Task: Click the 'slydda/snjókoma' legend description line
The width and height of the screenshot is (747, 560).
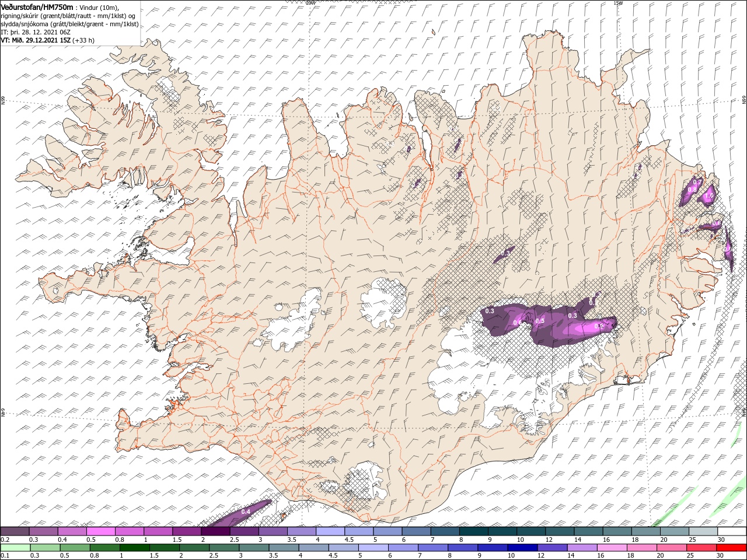Action: click(69, 24)
